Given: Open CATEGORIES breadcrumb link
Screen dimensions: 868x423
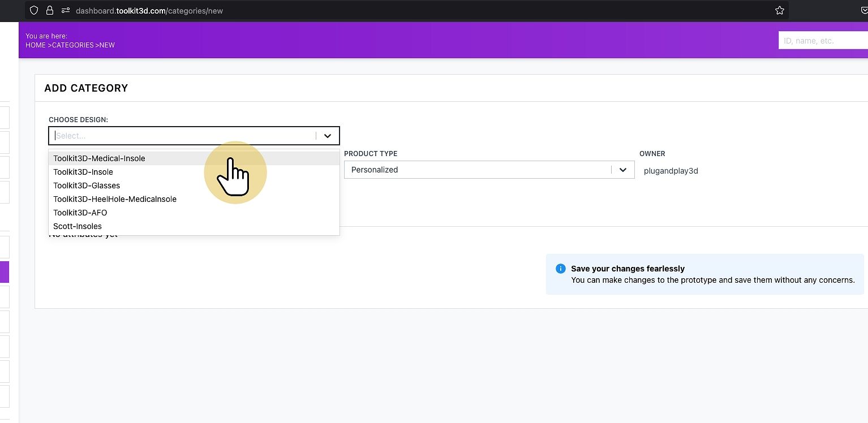Looking at the screenshot, I should (72, 45).
